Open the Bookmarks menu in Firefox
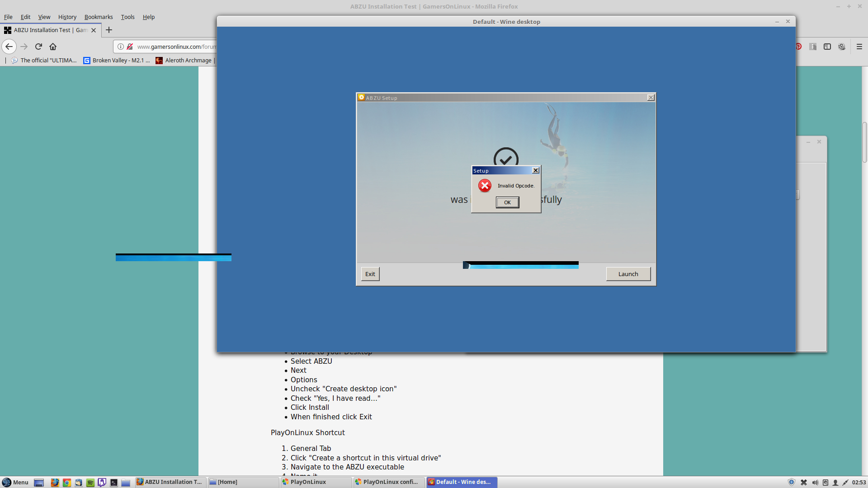Image resolution: width=868 pixels, height=488 pixels. tap(99, 17)
